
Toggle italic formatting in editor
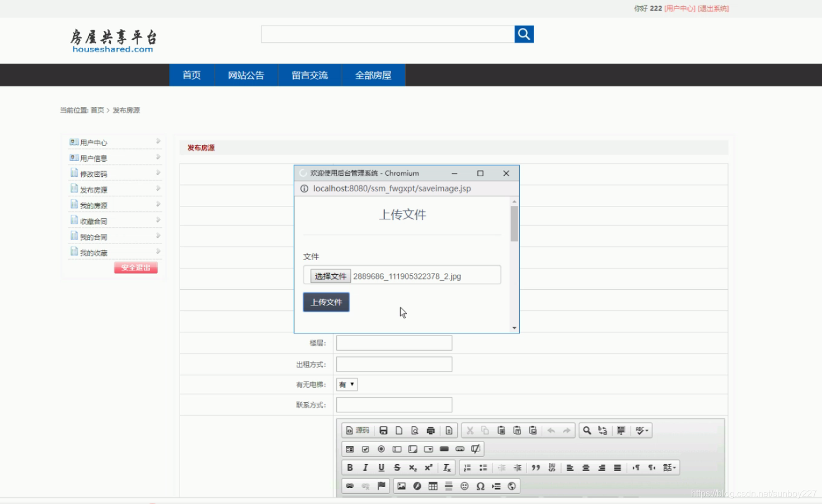pos(365,468)
